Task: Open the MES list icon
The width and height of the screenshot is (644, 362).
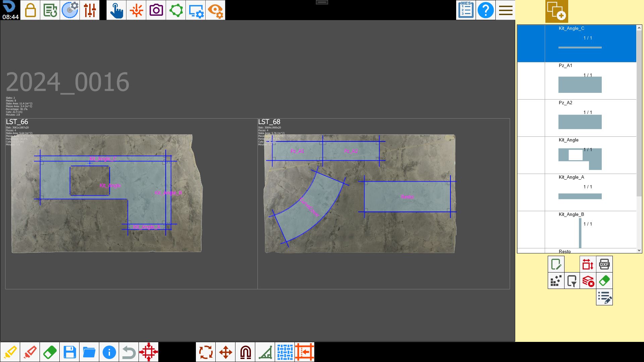Action: [x=466, y=10]
